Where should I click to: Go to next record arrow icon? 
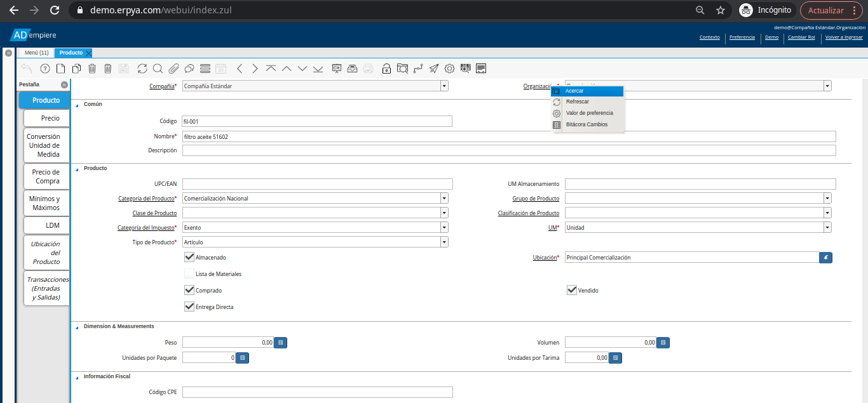click(x=255, y=69)
